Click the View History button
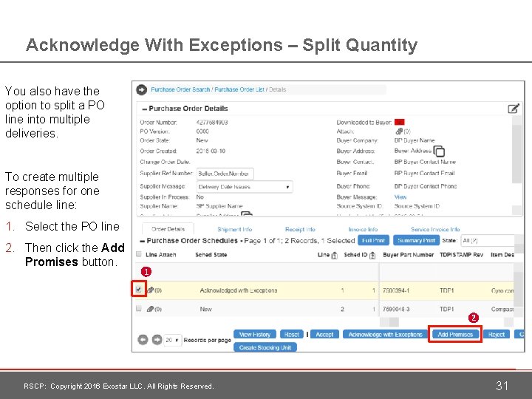This screenshot has width=532, height=399. pyautogui.click(x=255, y=335)
